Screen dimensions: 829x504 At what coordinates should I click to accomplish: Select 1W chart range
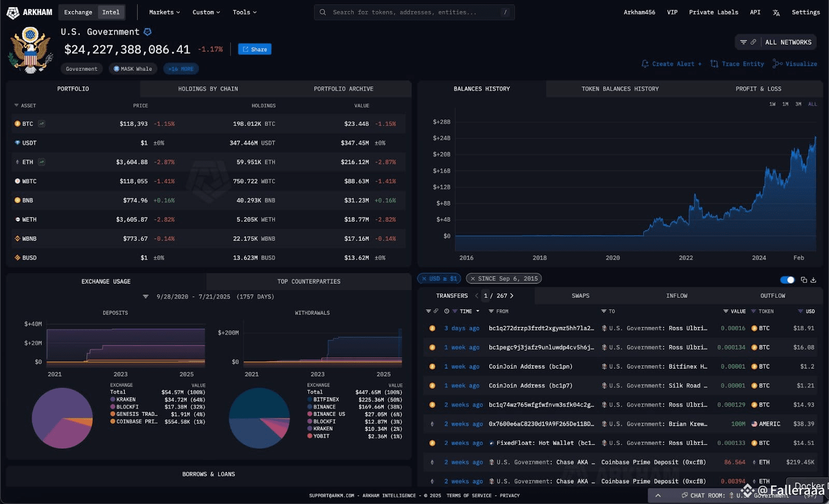(773, 104)
